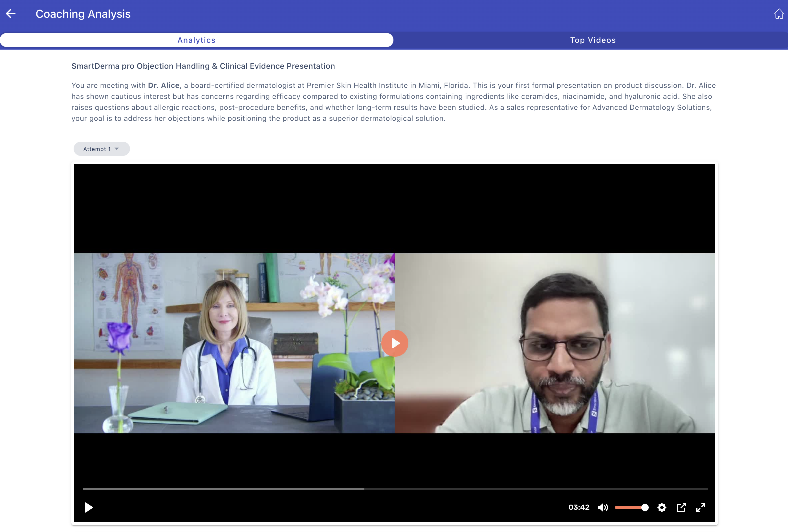Seek on the video progress bar

pyautogui.click(x=395, y=489)
